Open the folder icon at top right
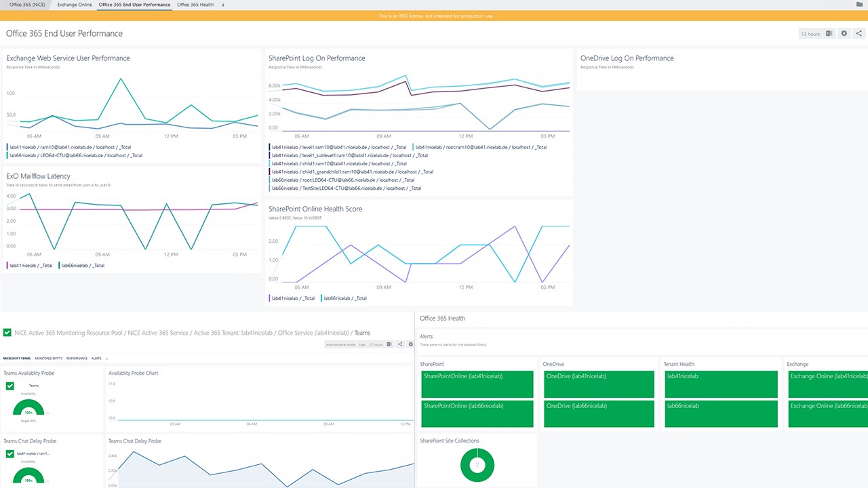Screen dimensions: 868x488 pos(860,4)
